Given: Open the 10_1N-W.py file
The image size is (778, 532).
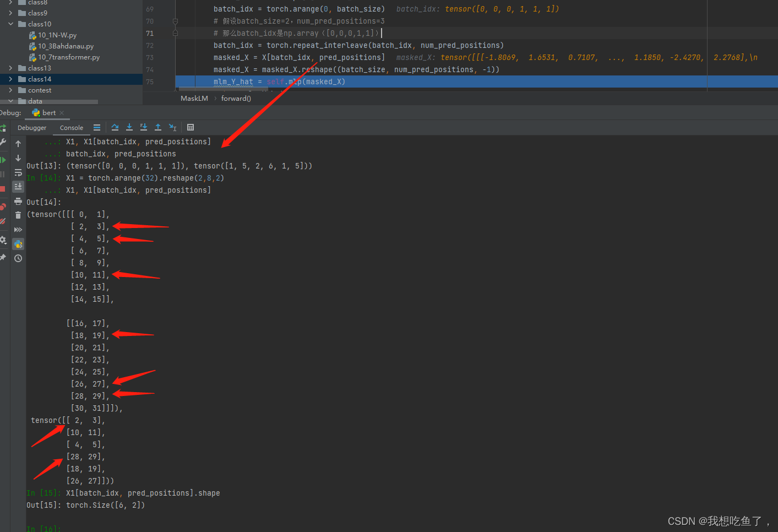Looking at the screenshot, I should (x=57, y=35).
